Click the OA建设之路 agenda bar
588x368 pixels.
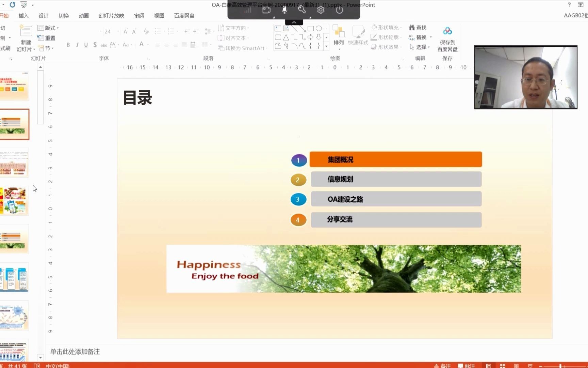tap(396, 199)
